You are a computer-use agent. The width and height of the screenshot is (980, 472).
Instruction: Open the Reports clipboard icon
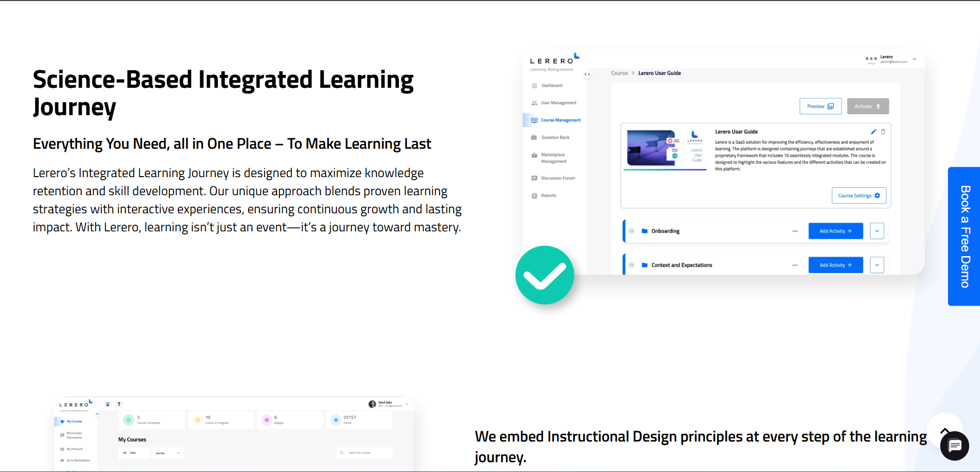click(x=534, y=196)
